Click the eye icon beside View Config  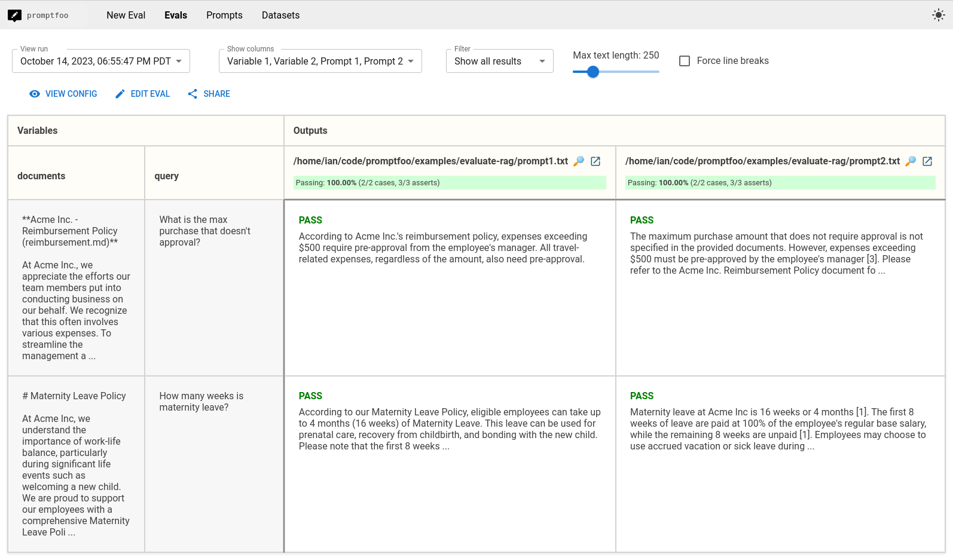(x=35, y=94)
